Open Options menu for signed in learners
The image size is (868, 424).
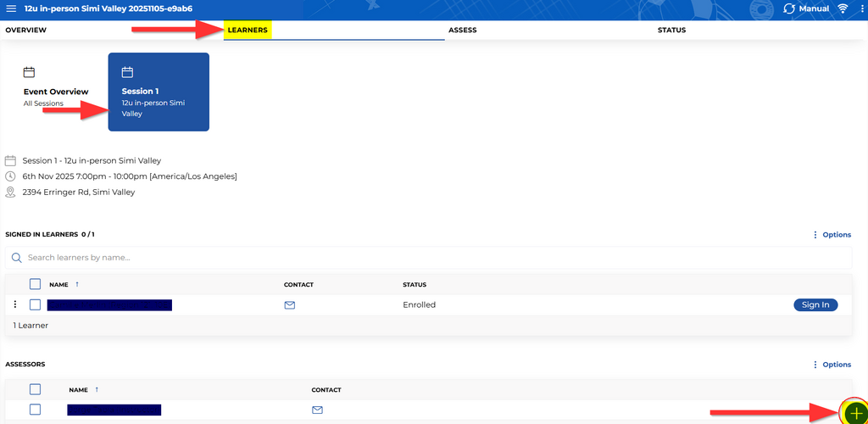[832, 235]
